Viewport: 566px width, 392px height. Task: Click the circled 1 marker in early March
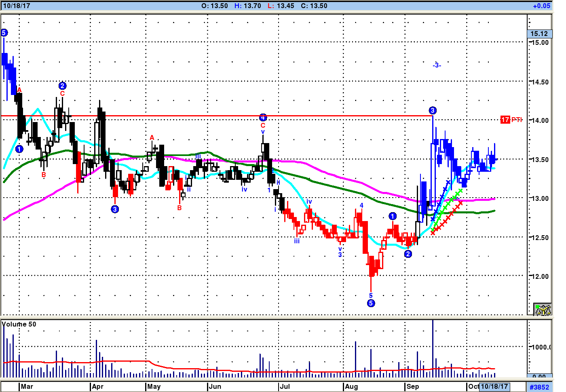click(19, 149)
